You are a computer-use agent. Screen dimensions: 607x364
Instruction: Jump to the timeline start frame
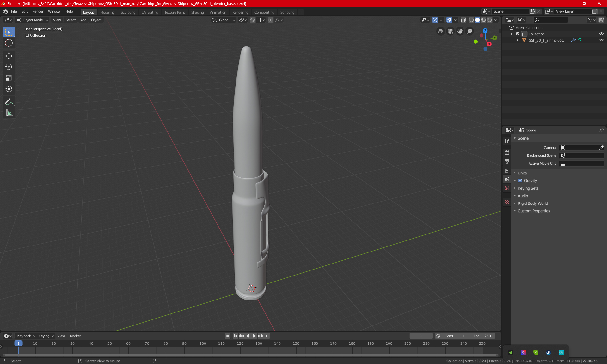click(235, 336)
